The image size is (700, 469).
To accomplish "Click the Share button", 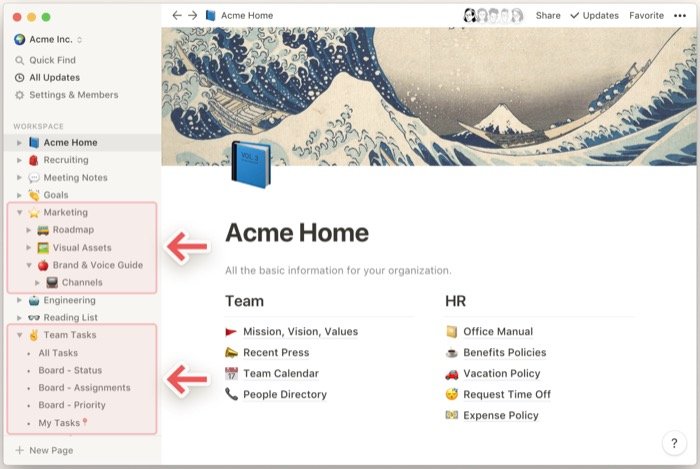I will pyautogui.click(x=548, y=16).
